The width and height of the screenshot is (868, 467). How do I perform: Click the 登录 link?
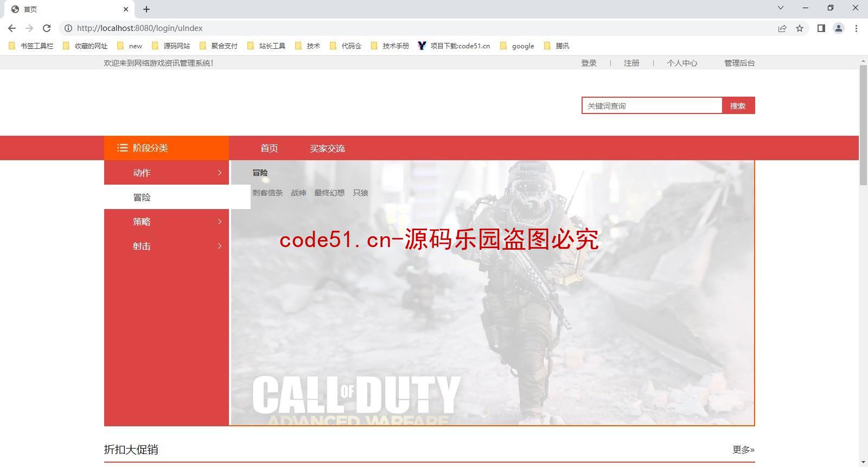coord(589,63)
